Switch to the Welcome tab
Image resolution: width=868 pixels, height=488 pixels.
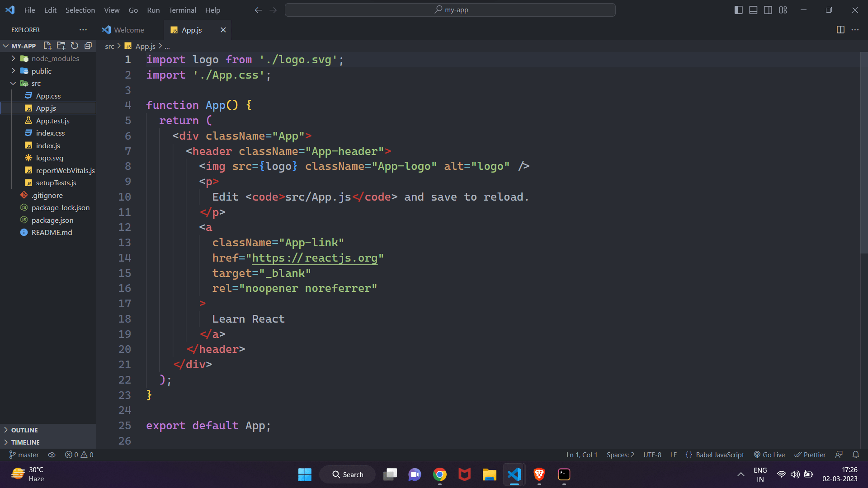pyautogui.click(x=129, y=30)
